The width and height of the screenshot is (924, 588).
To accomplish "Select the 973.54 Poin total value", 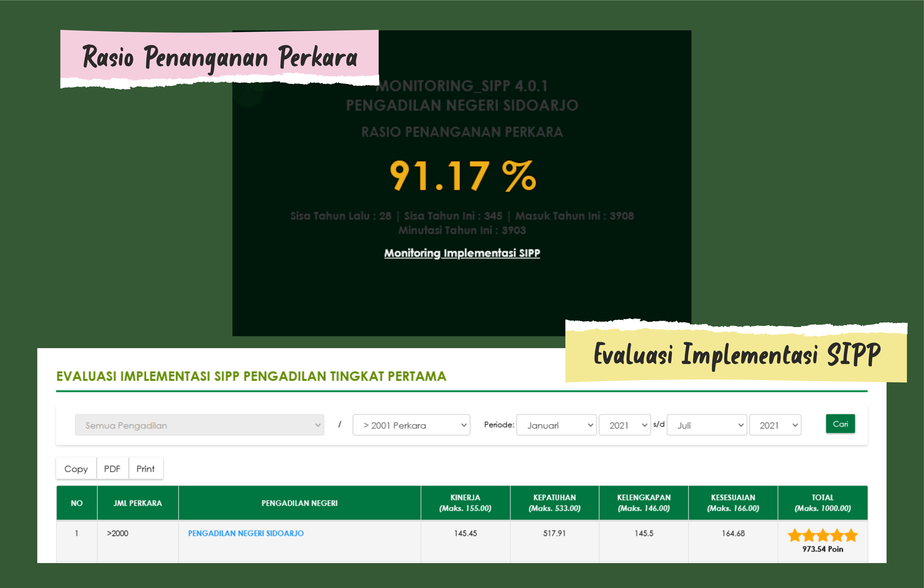I will (x=823, y=549).
